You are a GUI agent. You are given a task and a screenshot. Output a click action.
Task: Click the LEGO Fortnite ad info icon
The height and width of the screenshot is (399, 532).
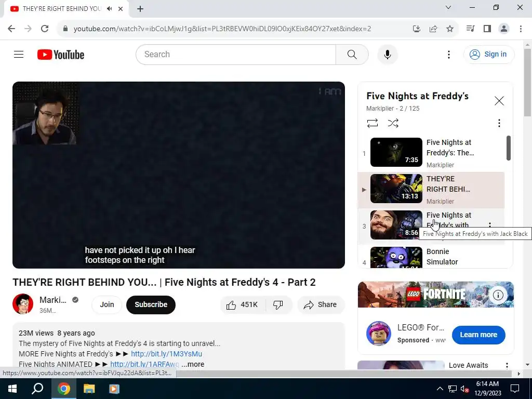[x=498, y=295]
